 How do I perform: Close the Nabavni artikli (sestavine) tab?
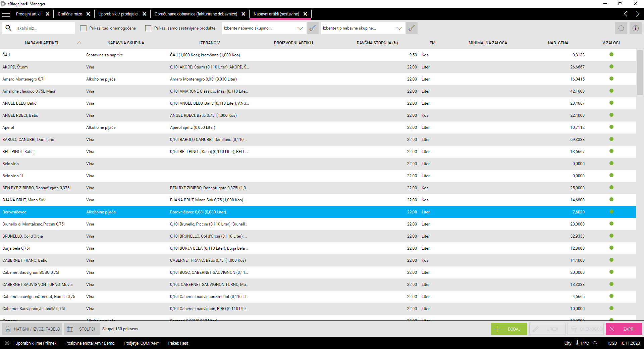pyautogui.click(x=305, y=14)
